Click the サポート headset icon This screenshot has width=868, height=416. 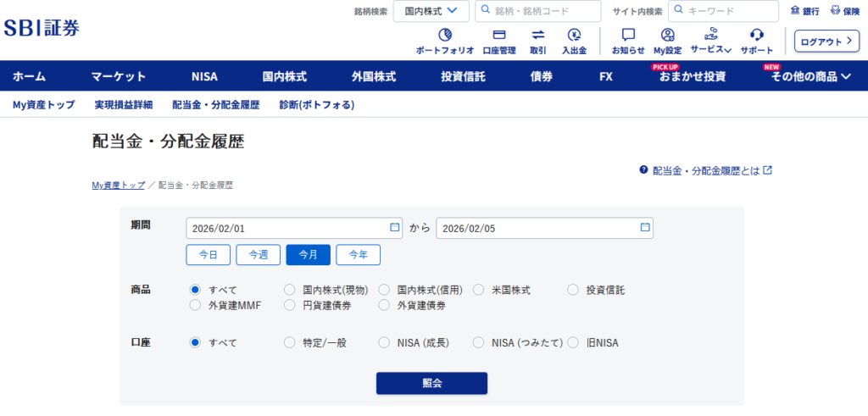click(x=757, y=36)
